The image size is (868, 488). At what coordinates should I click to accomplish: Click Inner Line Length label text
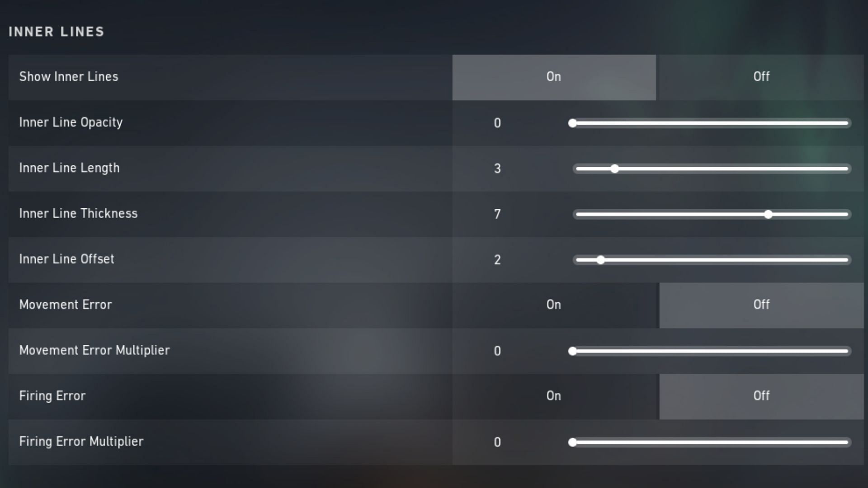(69, 168)
